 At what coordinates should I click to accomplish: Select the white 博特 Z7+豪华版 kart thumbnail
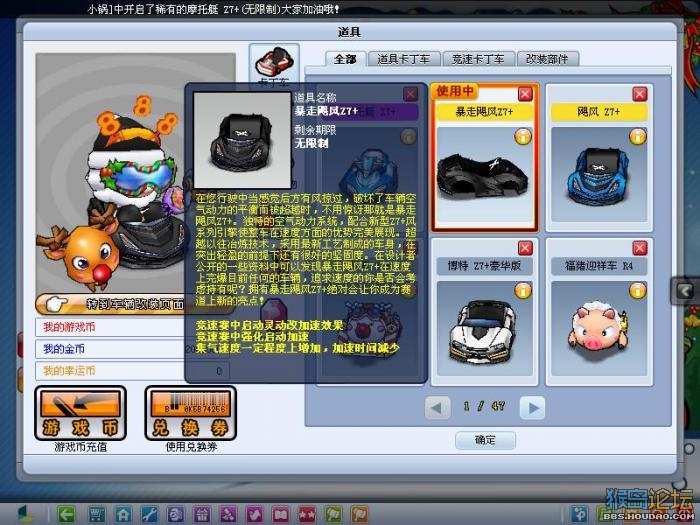click(x=484, y=329)
